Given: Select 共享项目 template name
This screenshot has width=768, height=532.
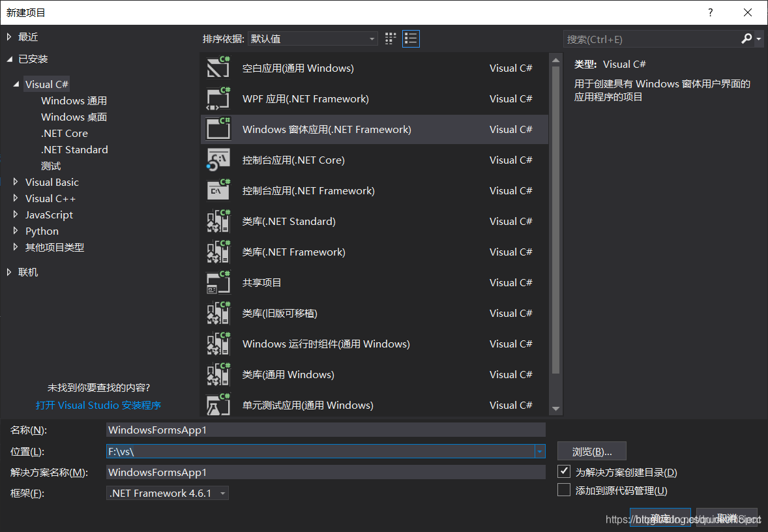Looking at the screenshot, I should 261,283.
